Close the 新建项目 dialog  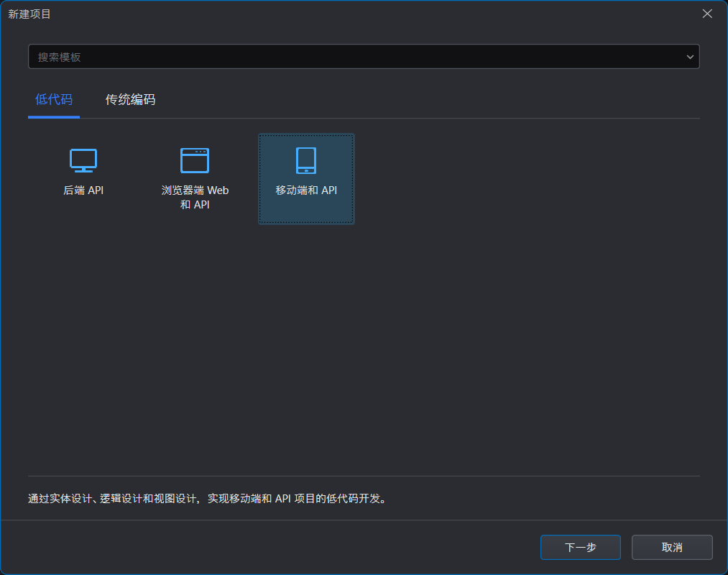(x=708, y=14)
